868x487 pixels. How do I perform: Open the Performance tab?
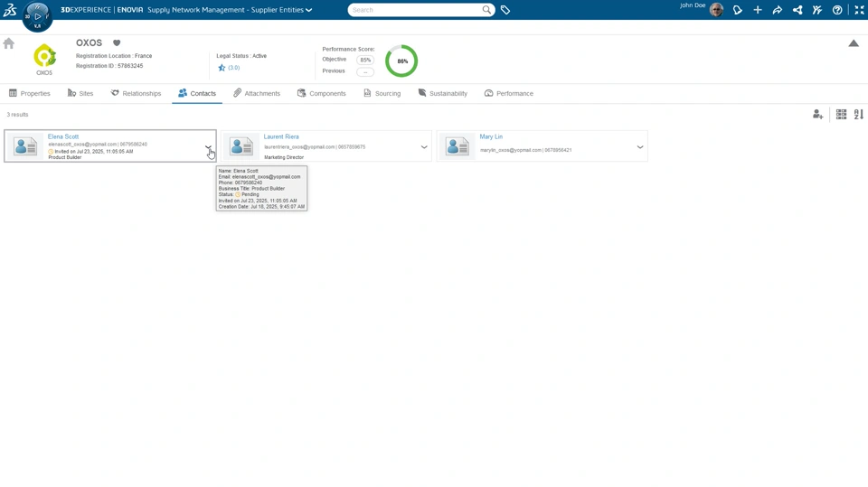[508, 93]
